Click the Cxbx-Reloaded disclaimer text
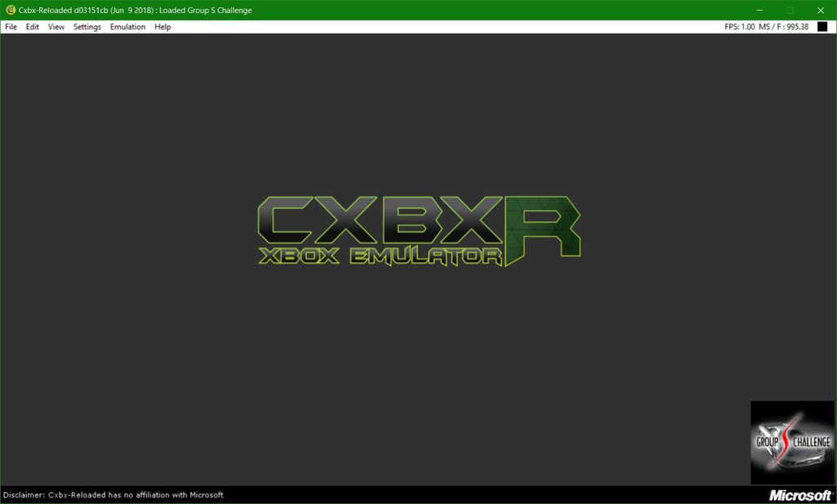 coord(114,494)
